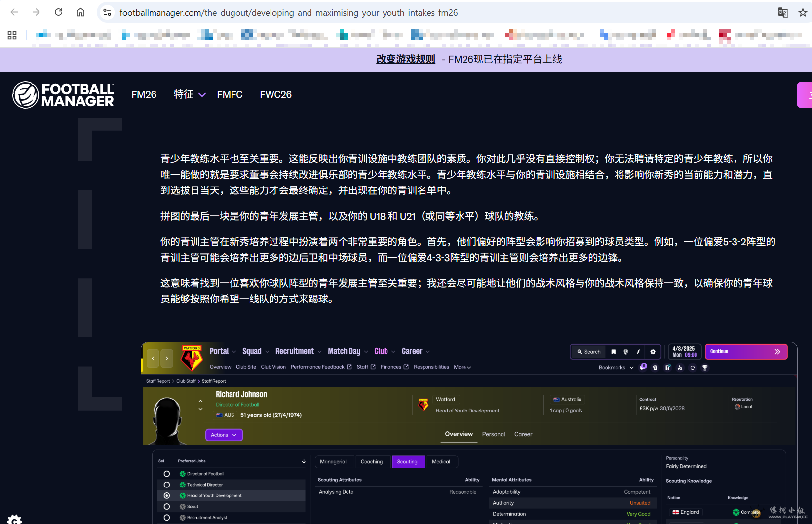Open the messages icon with 9 badge
This screenshot has width=812, height=524.
(x=643, y=367)
